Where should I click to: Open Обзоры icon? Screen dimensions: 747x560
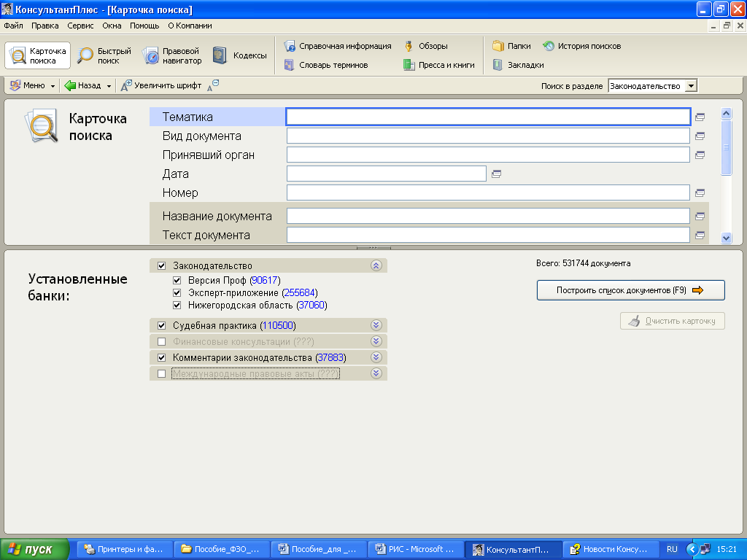tap(409, 46)
